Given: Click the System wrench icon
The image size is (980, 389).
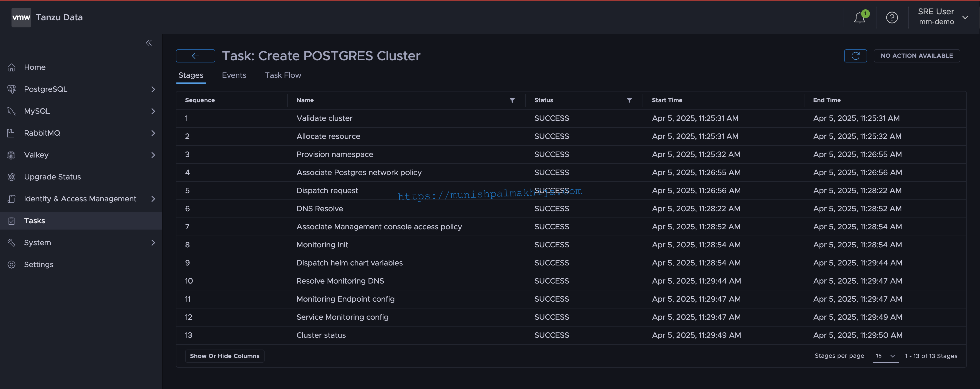Looking at the screenshot, I should point(12,242).
